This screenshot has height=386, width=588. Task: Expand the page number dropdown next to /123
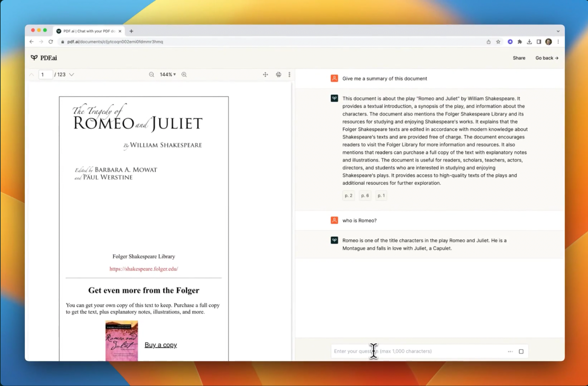click(x=72, y=74)
